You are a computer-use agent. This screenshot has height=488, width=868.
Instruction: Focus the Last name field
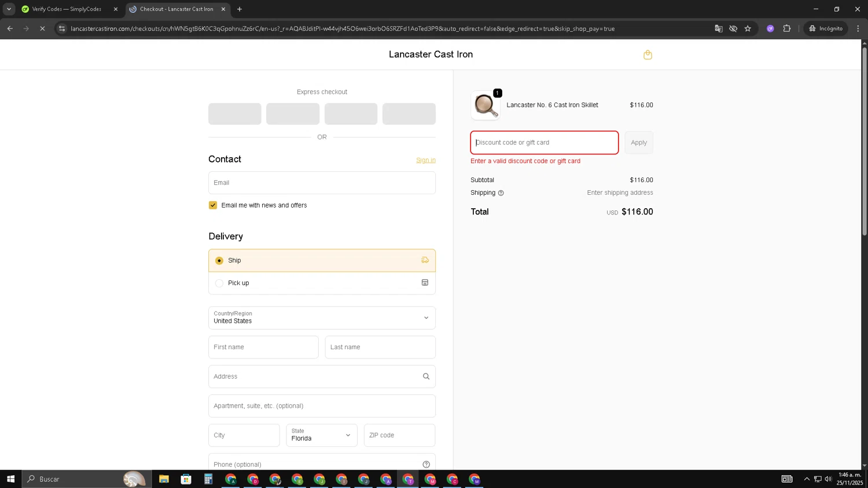point(380,347)
